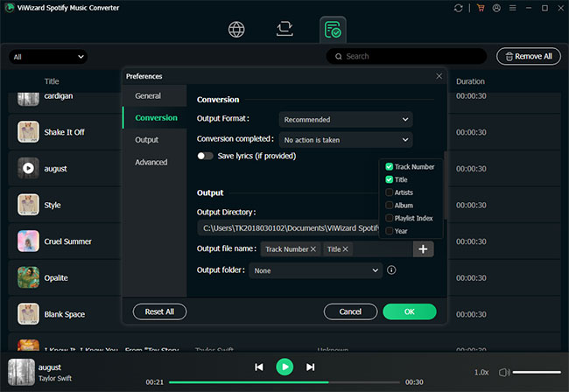Click the search magnifier icon
The image size is (569, 392).
click(338, 57)
